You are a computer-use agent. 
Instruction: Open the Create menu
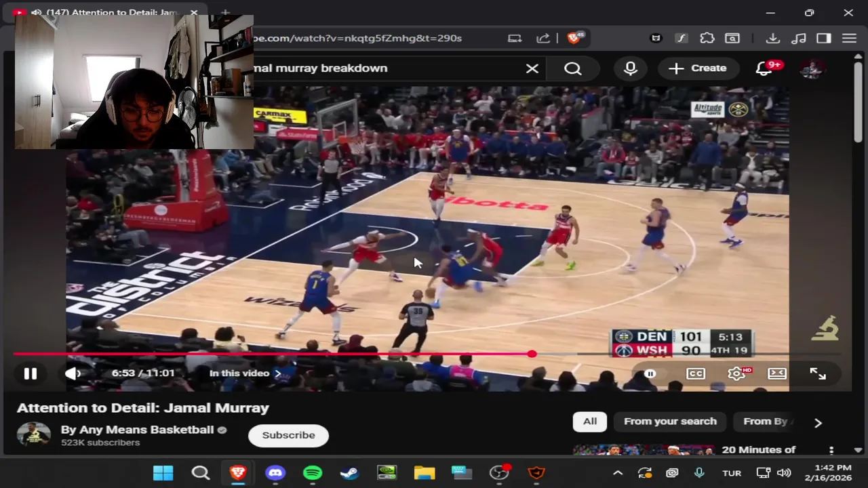(697, 68)
